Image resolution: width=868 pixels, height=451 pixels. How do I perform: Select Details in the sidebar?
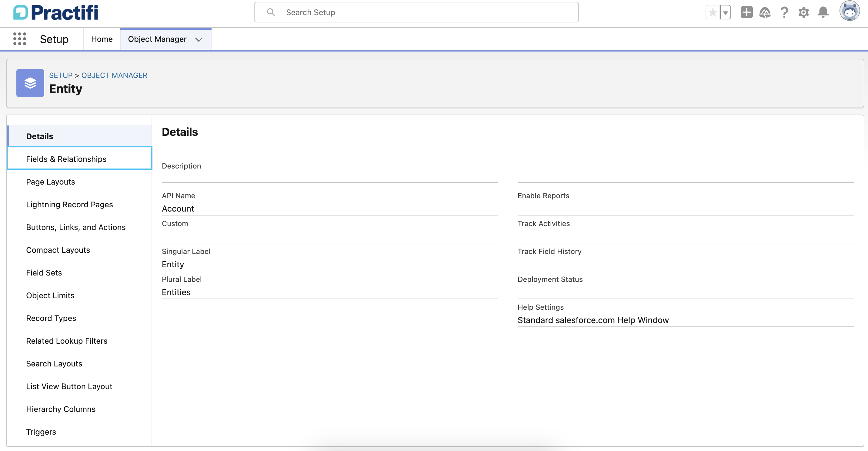click(x=39, y=136)
